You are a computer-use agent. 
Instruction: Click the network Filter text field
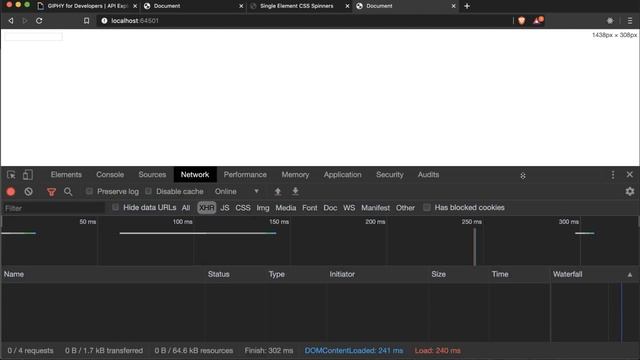click(54, 208)
